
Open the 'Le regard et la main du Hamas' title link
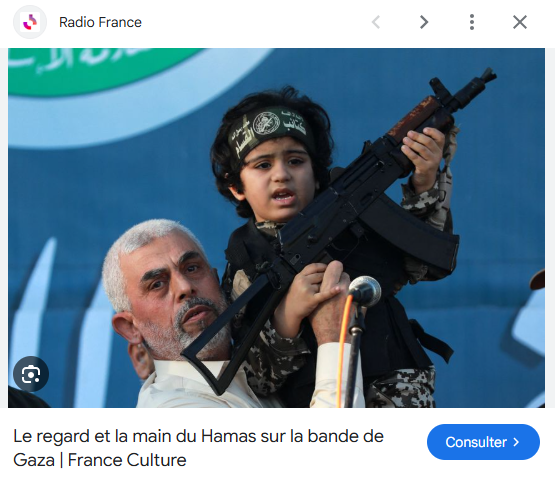click(198, 448)
